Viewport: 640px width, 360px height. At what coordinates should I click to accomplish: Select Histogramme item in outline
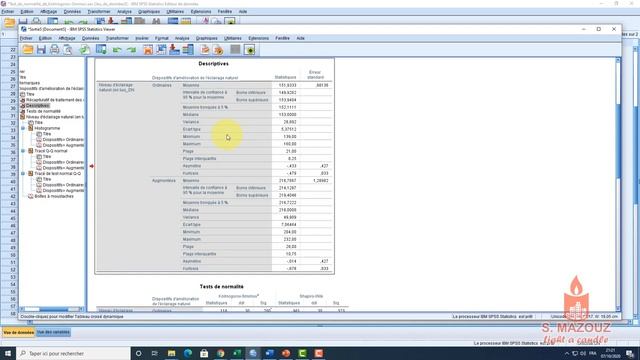[47, 128]
